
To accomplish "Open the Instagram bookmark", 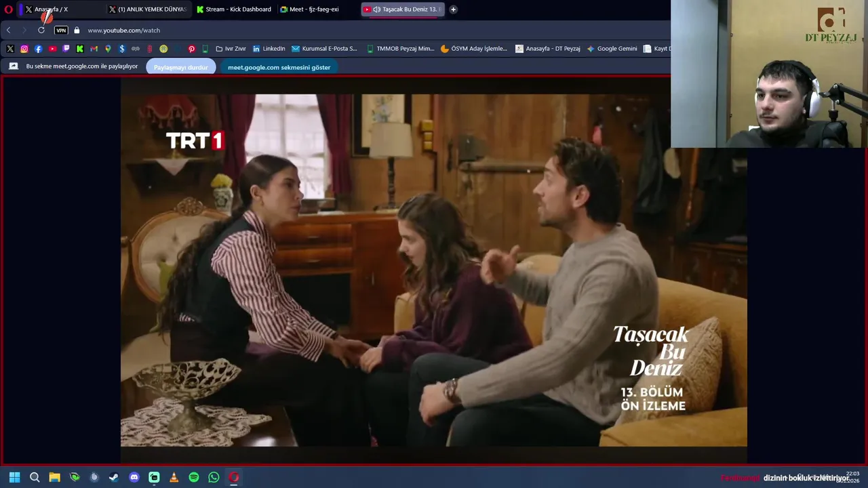I will [24, 49].
